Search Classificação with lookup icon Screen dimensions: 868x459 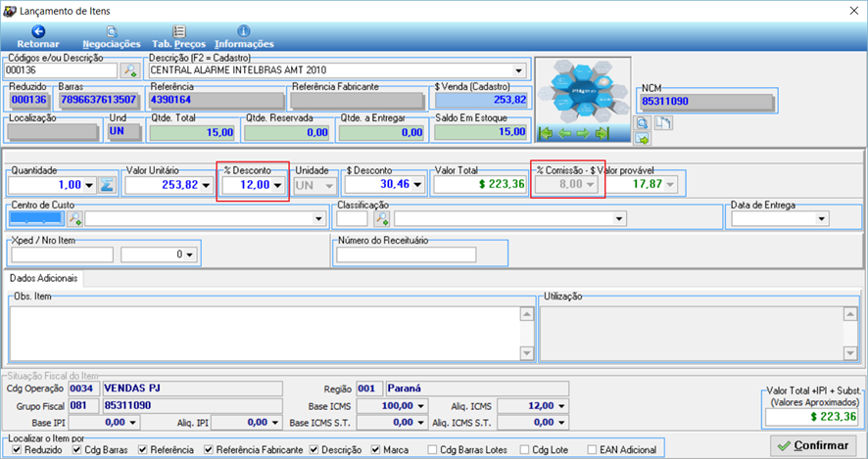tap(381, 219)
